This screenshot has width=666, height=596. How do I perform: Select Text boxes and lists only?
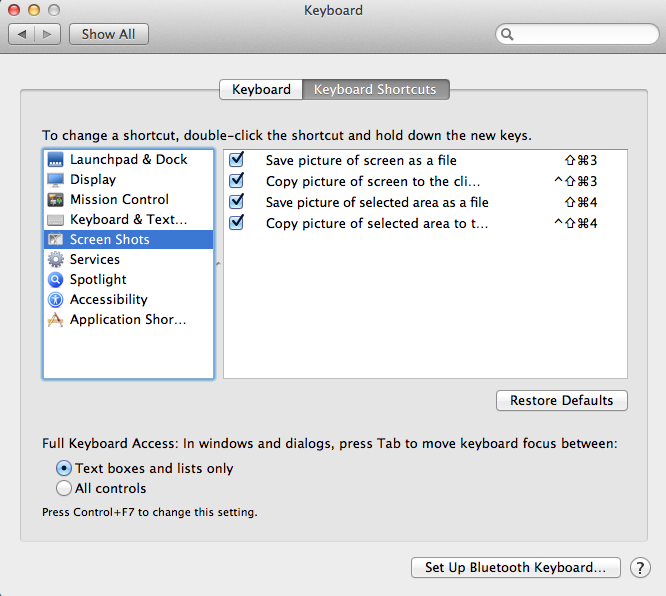click(x=64, y=468)
